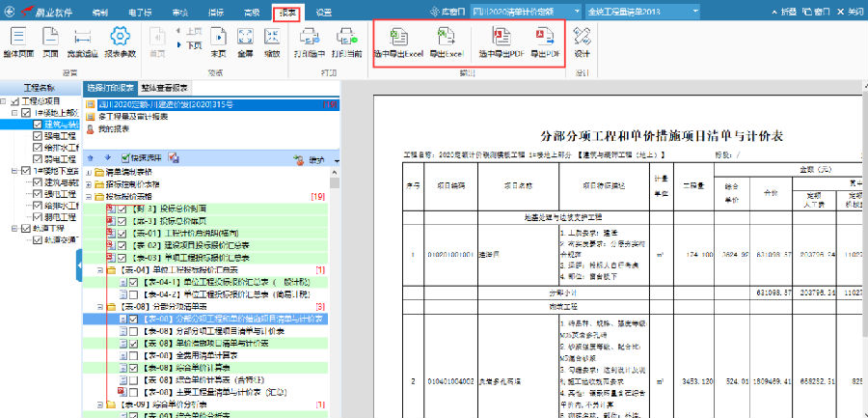Jump to last page with 末页
Image resolution: width=868 pixels, height=418 pixels.
pos(218,39)
